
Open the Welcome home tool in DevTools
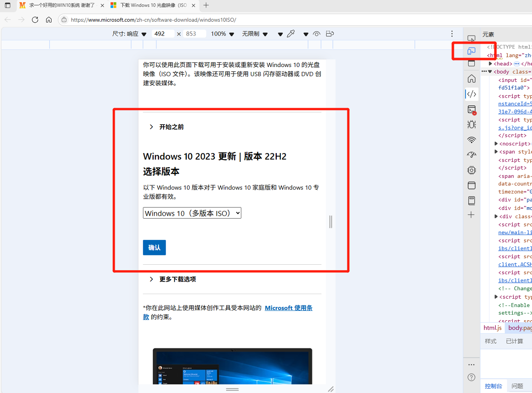point(471,79)
